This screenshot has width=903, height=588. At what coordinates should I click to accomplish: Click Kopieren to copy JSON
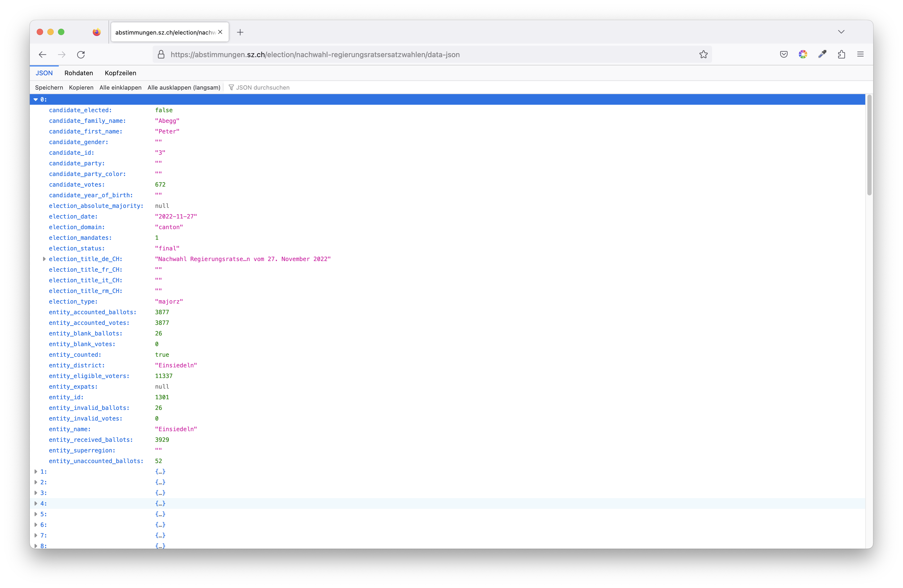(81, 88)
